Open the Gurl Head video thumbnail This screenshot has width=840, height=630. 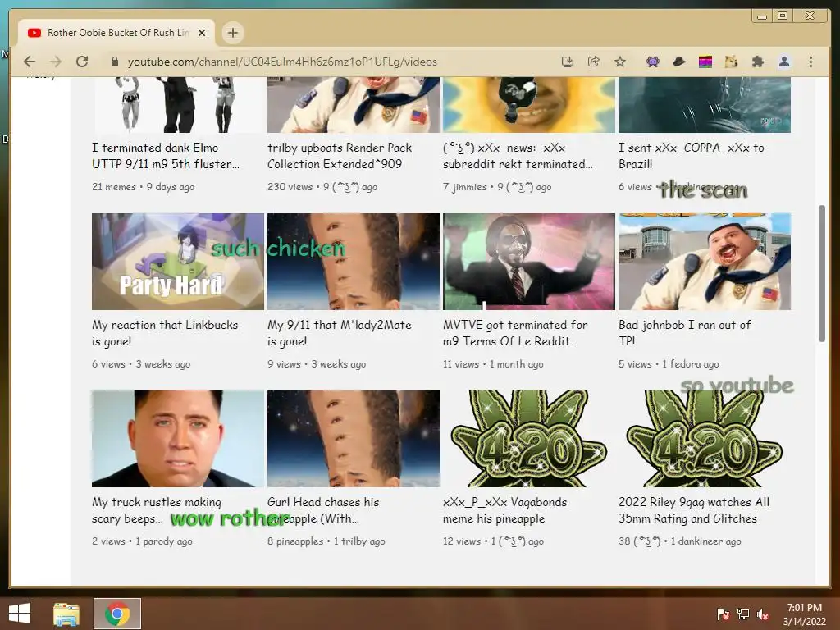354,439
